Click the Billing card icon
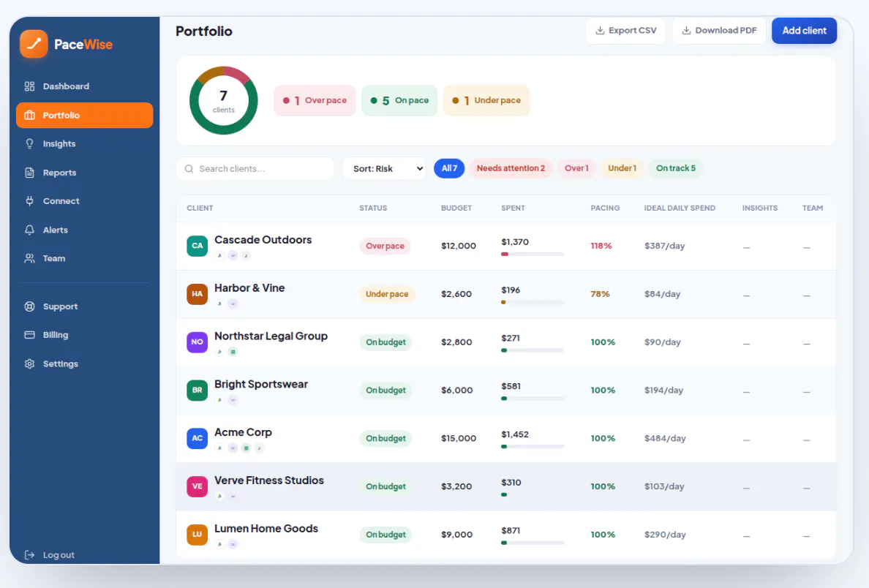 (30, 335)
